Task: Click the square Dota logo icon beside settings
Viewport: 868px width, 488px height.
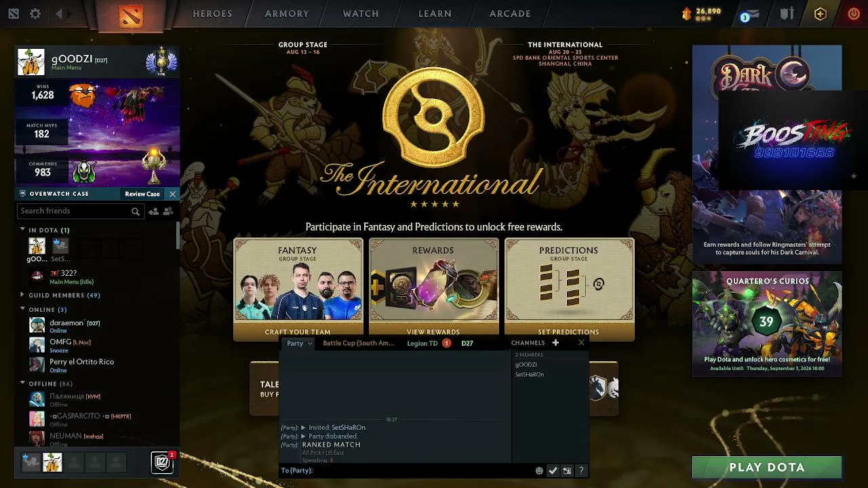Action: tap(14, 14)
